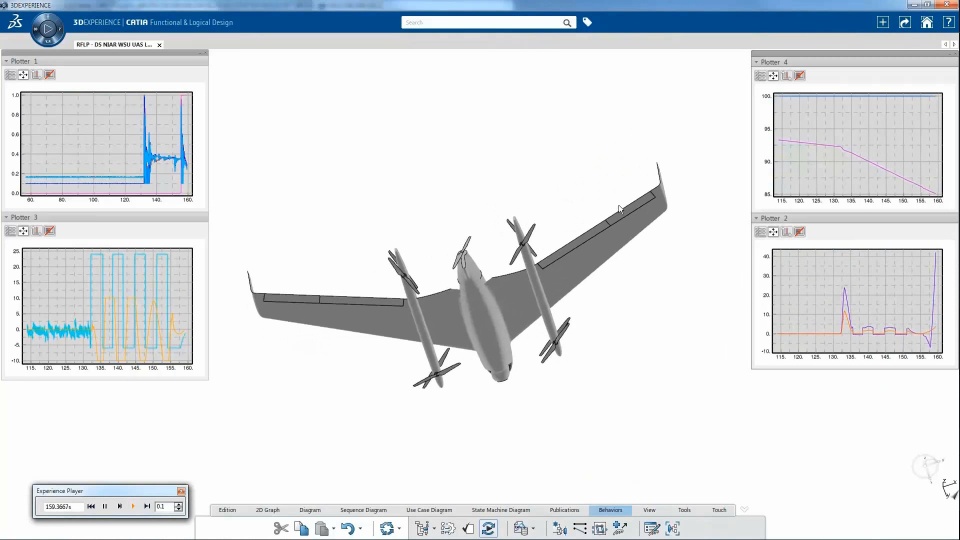Click the search magnifier icon
This screenshot has height=540, width=960.
click(x=567, y=23)
